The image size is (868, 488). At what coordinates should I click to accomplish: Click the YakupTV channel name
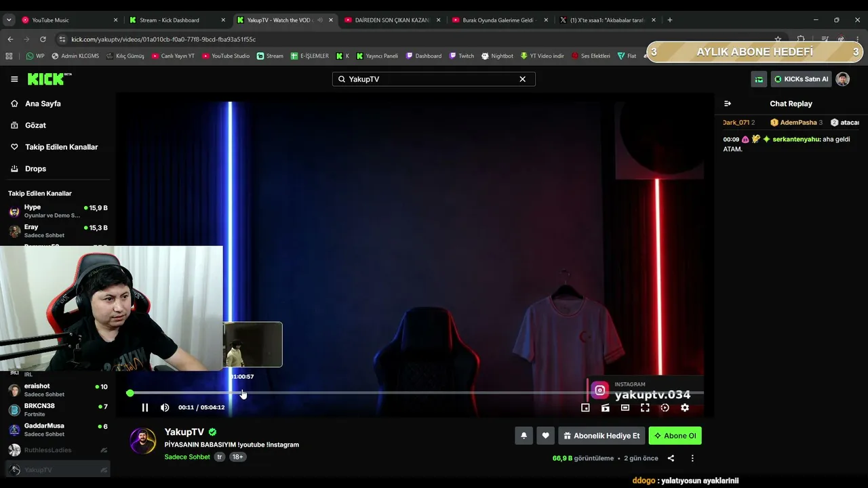point(184,432)
